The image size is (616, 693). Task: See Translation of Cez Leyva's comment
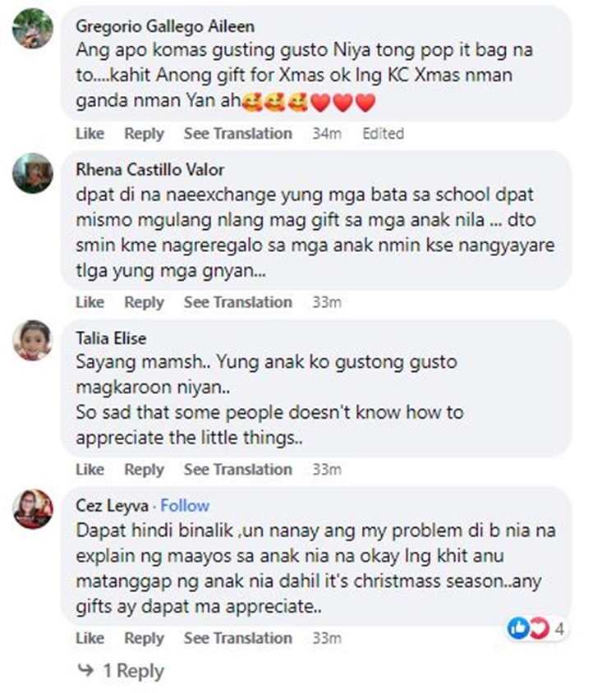point(238,638)
